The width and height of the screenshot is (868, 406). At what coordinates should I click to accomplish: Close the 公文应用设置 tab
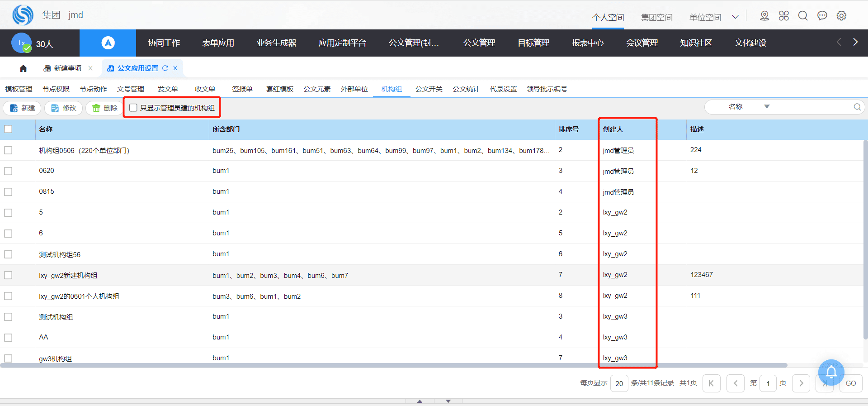pos(175,68)
